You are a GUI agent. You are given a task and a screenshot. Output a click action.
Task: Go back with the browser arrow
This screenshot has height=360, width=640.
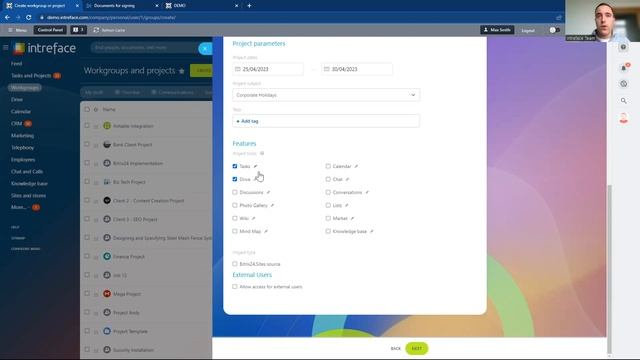click(7, 18)
